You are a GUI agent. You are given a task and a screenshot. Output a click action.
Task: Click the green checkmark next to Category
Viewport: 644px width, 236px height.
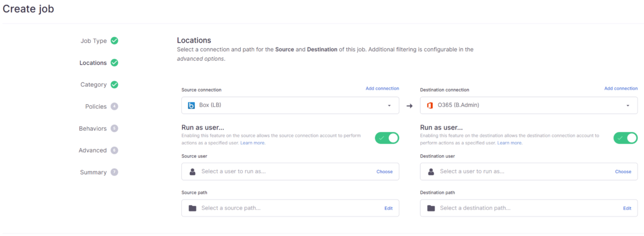click(114, 84)
